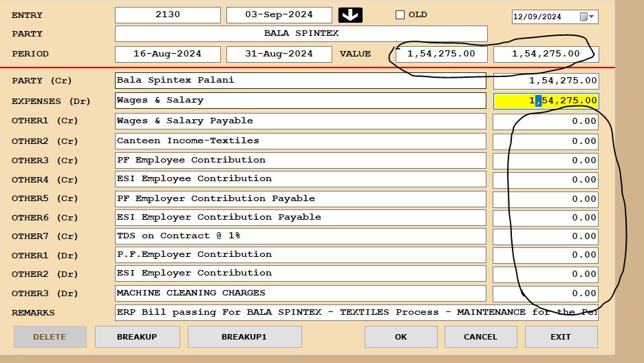
Task: Focus the period end date 31-Aug-2024
Action: 279,54
